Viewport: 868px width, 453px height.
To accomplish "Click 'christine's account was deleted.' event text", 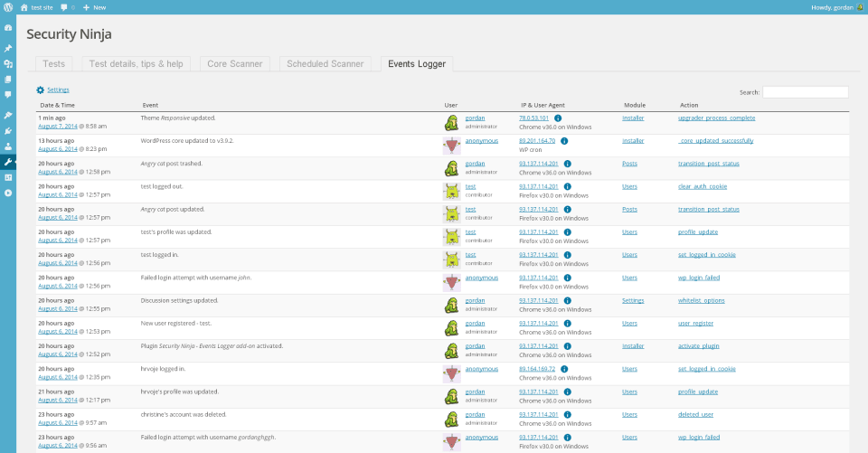I will pos(184,414).
